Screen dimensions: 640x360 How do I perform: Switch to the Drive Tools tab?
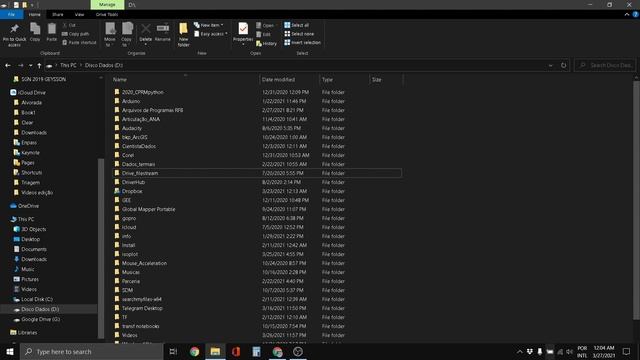click(107, 14)
